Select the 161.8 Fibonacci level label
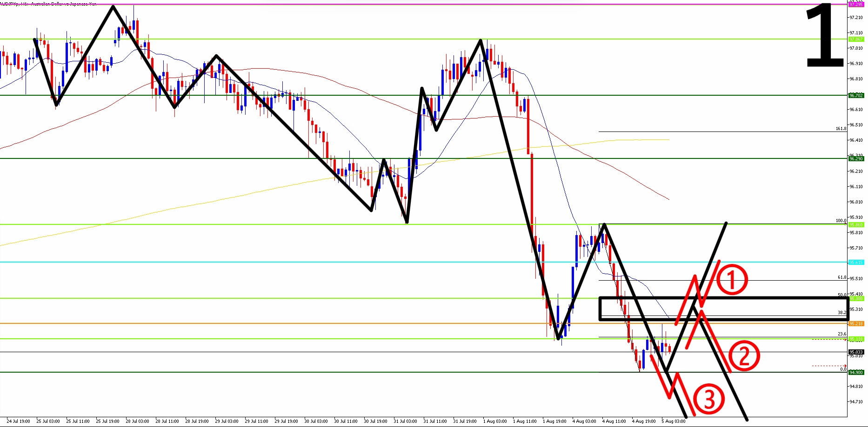 841,129
